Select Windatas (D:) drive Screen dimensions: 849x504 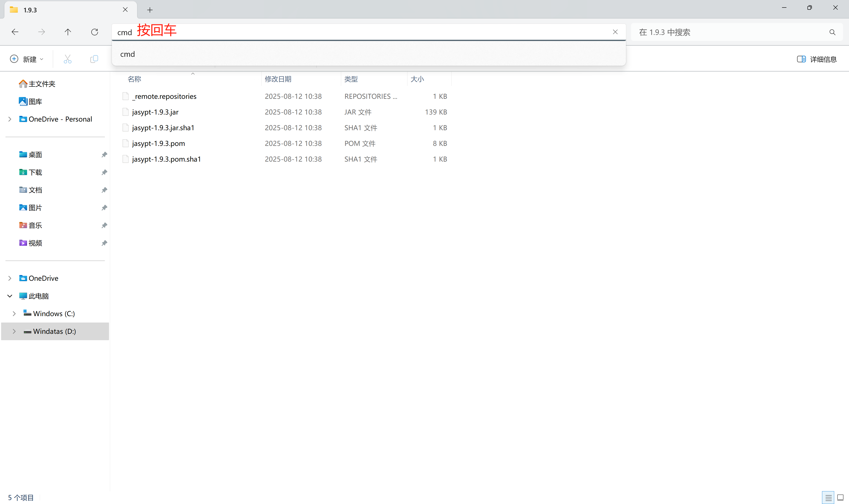50,331
